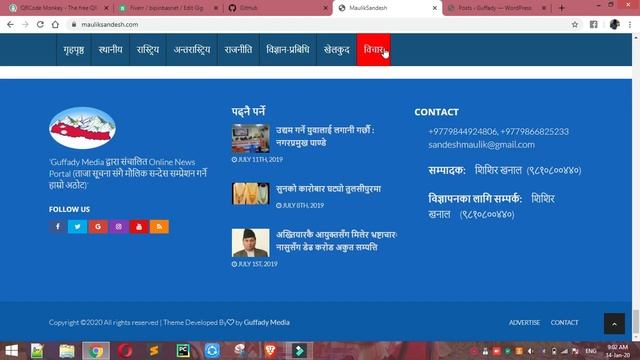
Task: Open Windows Start menu
Action: 11,351
